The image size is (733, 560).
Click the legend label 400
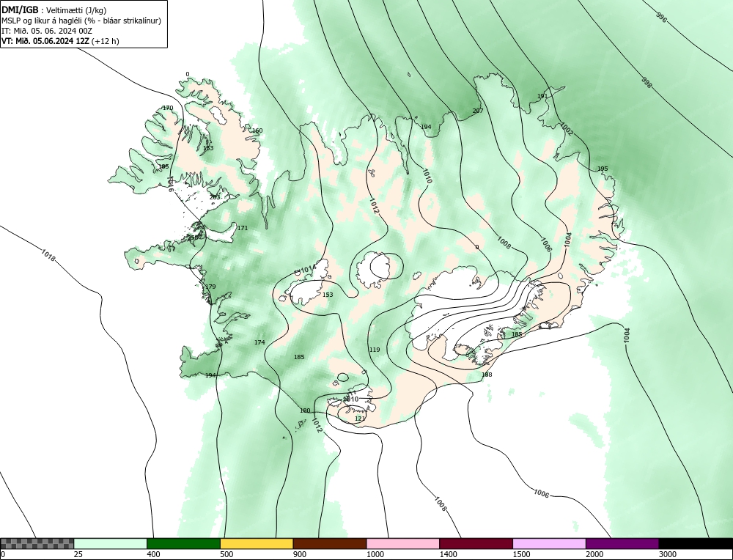tap(153, 554)
